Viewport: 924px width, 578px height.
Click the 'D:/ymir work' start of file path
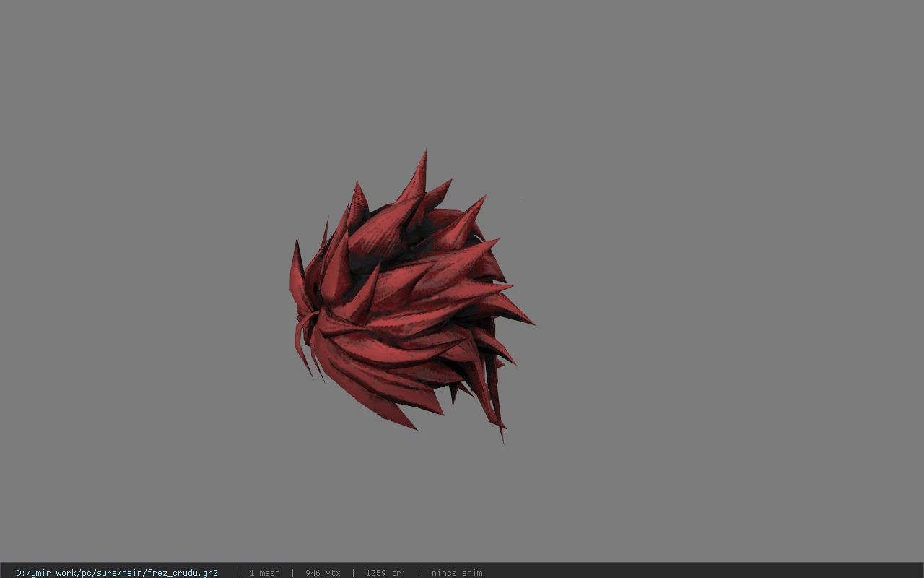(x=45, y=573)
